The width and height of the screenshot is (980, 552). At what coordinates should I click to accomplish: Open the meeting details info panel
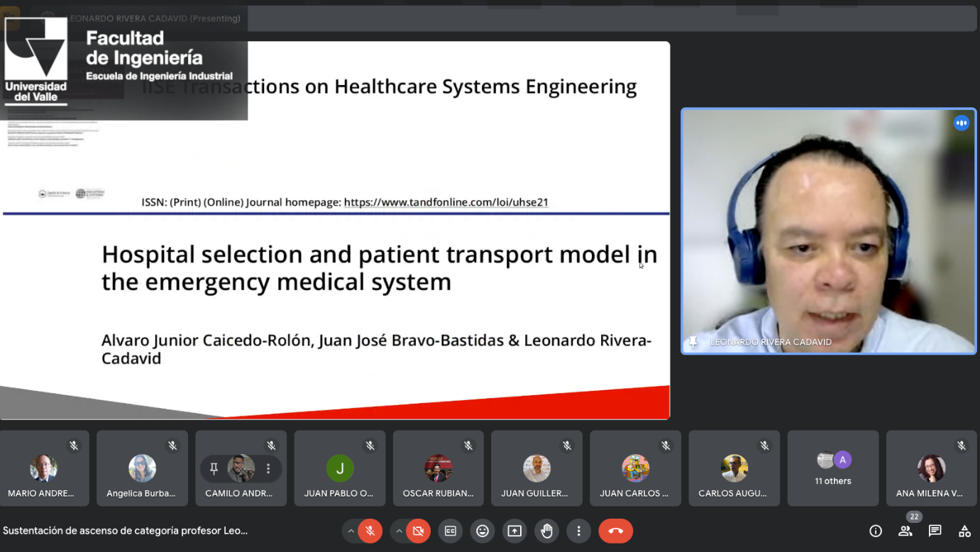(x=876, y=531)
